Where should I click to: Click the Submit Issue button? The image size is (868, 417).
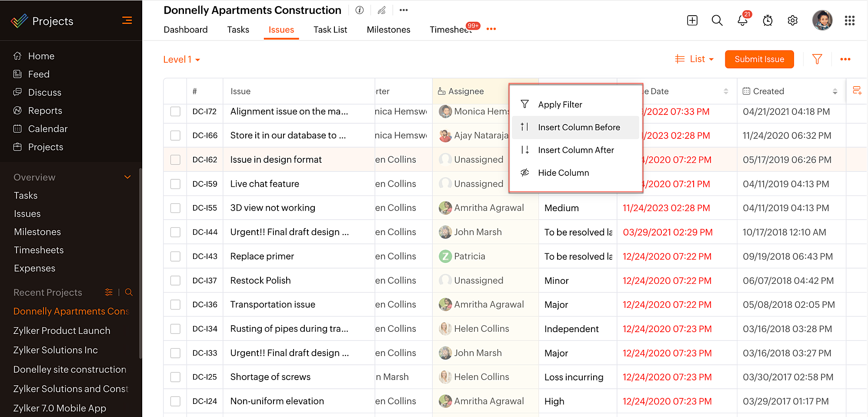tap(759, 59)
